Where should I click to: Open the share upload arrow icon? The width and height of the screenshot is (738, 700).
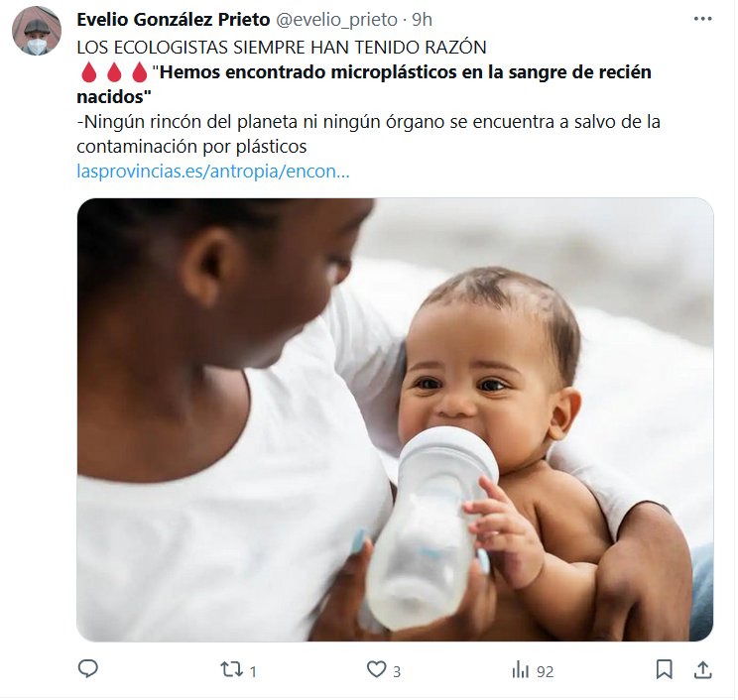[x=702, y=669]
